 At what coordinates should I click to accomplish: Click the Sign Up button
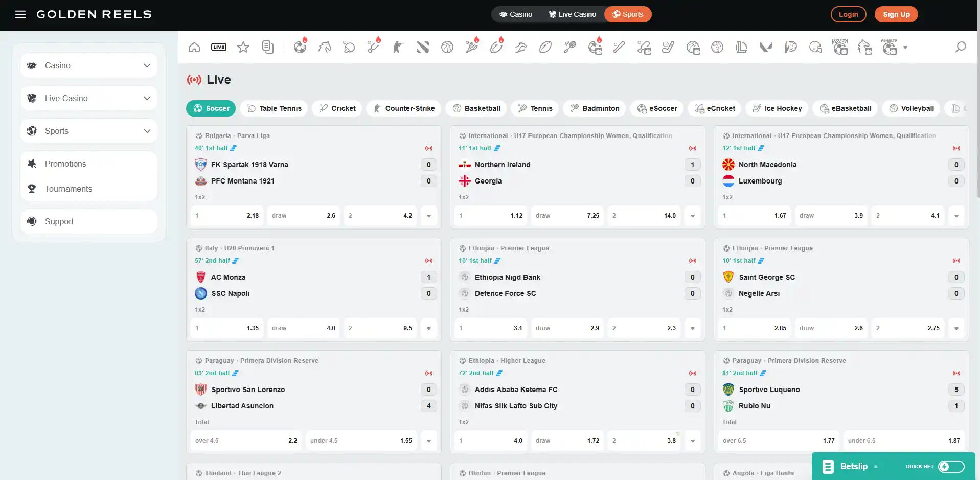click(x=897, y=14)
